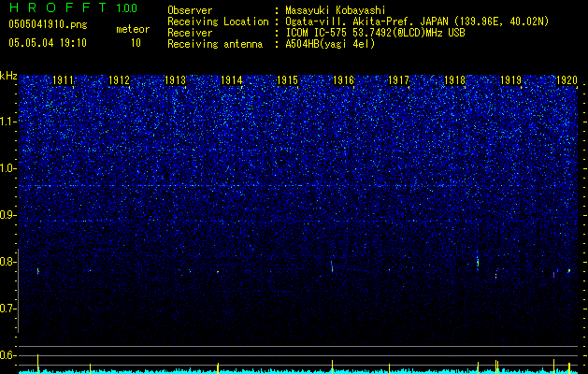Click the 1919 time marker

coord(511,80)
